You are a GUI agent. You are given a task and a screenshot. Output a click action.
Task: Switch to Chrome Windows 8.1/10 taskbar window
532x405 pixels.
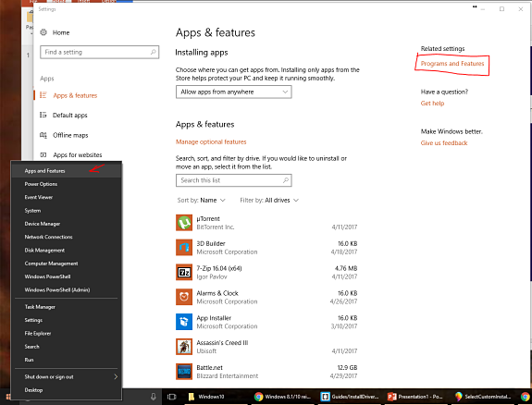282,397
